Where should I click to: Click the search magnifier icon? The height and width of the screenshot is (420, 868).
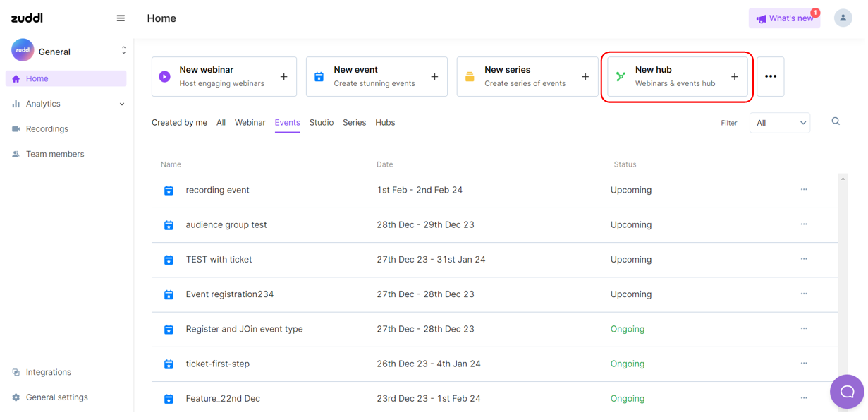pos(836,121)
